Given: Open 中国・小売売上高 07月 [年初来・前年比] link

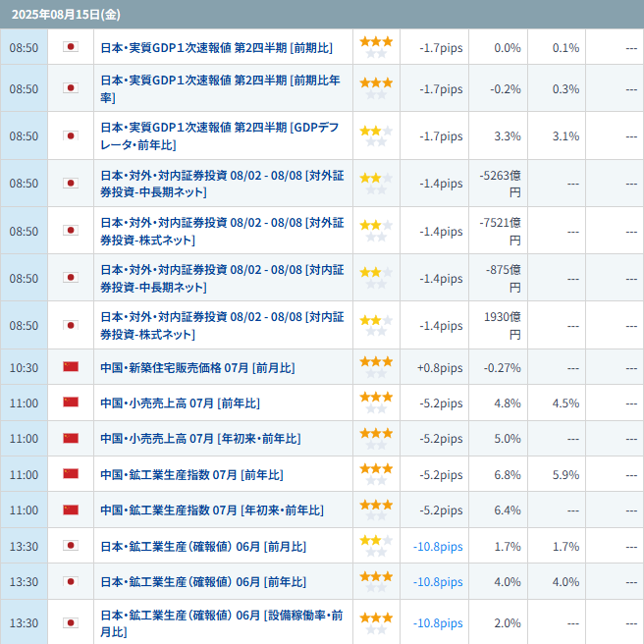Looking at the screenshot, I should click(200, 439).
